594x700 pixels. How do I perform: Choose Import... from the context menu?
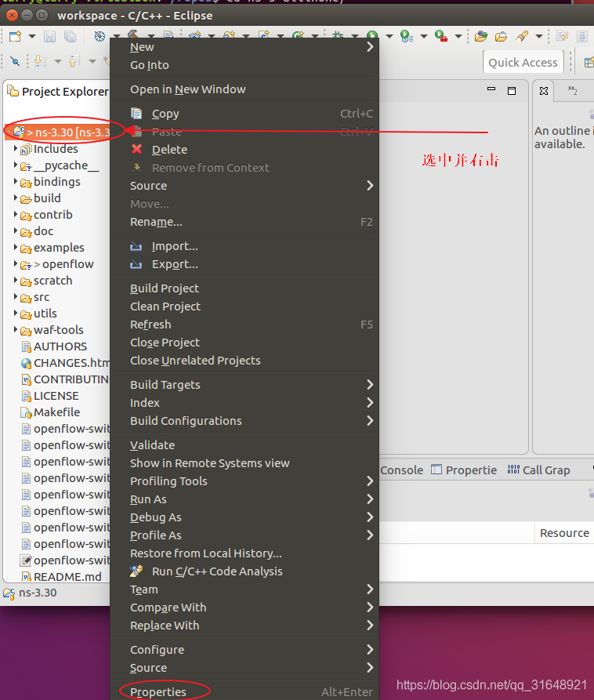(x=244, y=246)
